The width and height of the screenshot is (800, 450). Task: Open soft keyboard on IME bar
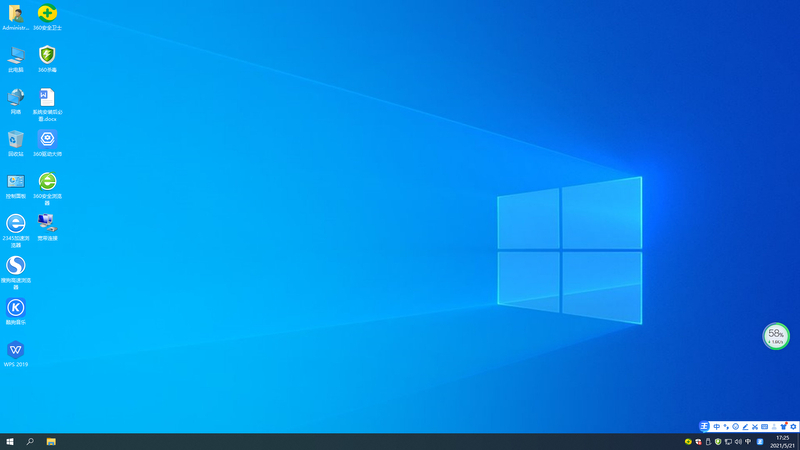(x=764, y=427)
